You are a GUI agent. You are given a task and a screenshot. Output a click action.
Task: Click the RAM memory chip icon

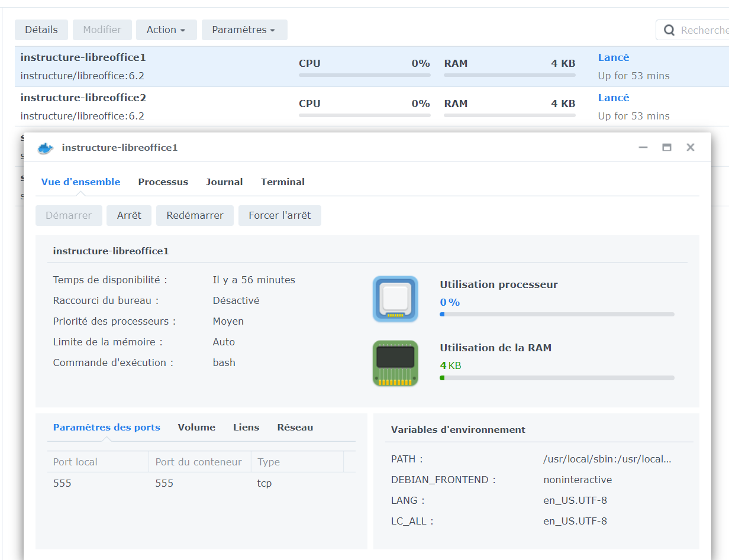coord(395,363)
